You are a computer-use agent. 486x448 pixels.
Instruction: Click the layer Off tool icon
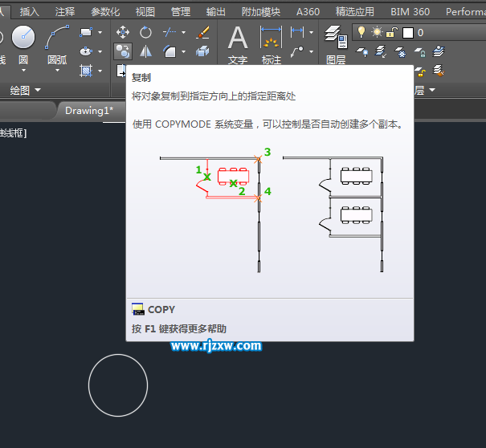(361, 51)
